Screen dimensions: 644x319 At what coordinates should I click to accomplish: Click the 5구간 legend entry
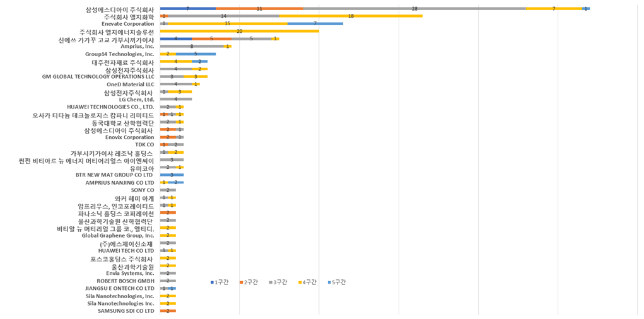[x=336, y=282]
